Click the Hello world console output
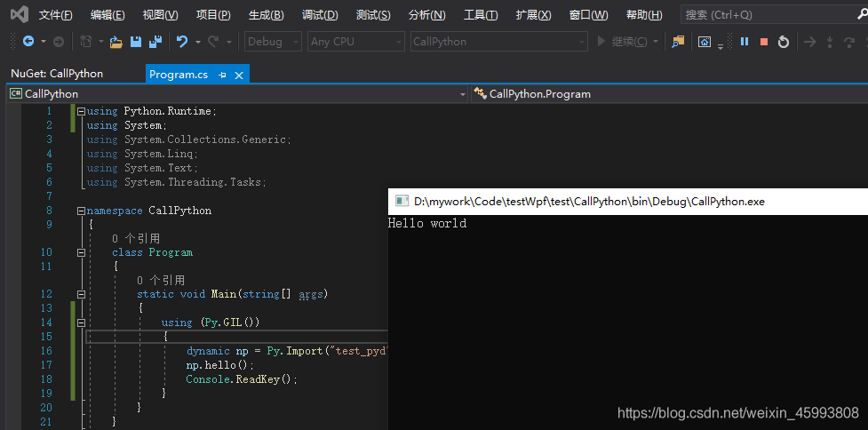868x430 pixels. point(426,224)
